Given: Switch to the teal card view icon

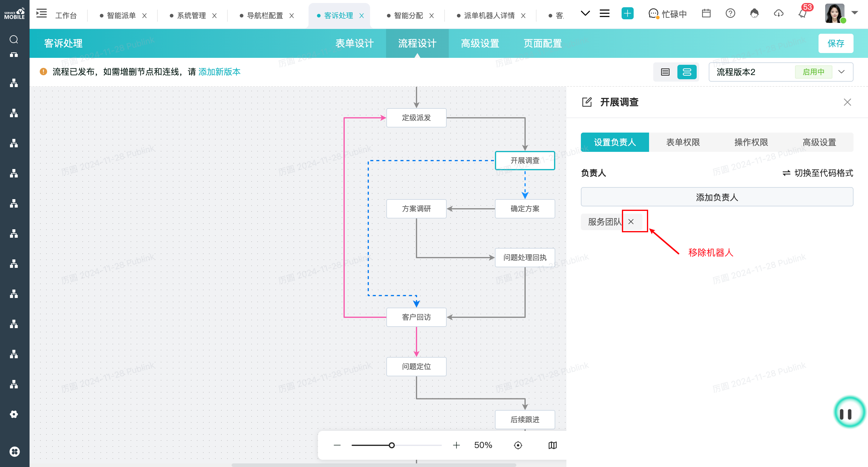Looking at the screenshot, I should [687, 72].
